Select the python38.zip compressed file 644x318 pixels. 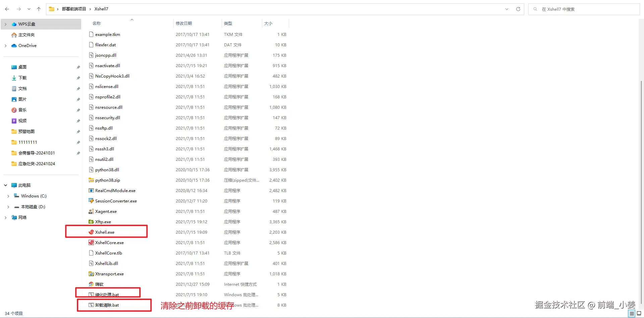(x=107, y=180)
